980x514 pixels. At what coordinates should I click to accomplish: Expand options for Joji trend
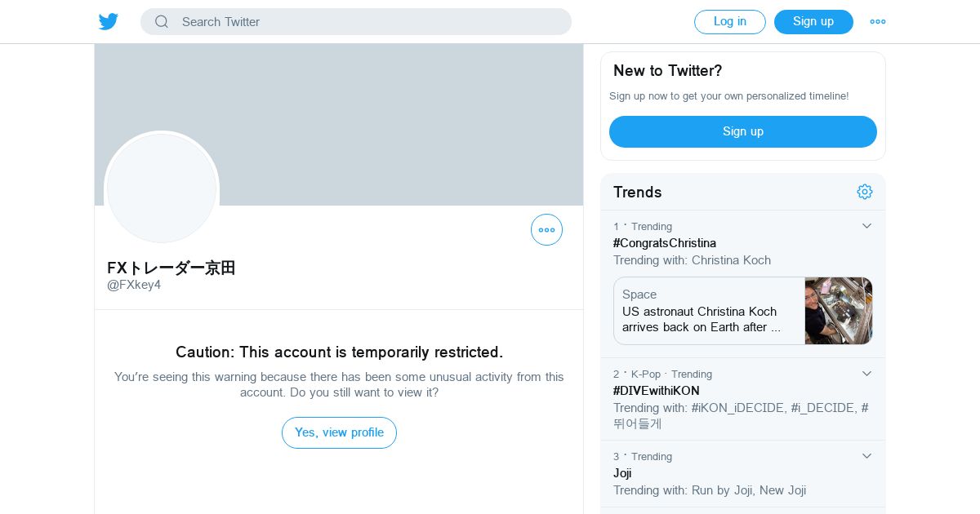[867, 456]
